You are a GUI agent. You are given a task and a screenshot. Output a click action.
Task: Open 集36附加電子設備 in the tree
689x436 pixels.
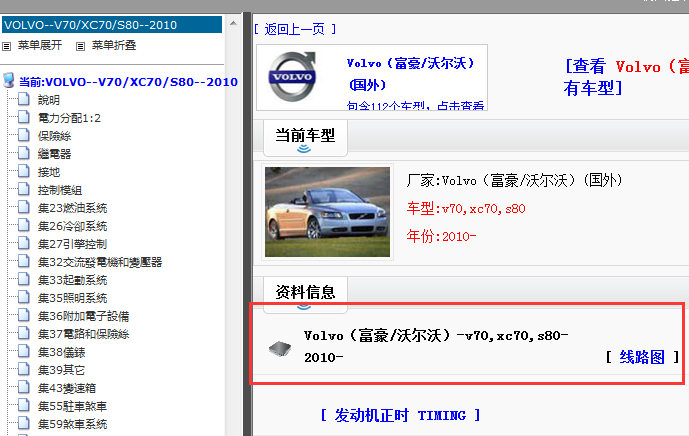pos(83,316)
